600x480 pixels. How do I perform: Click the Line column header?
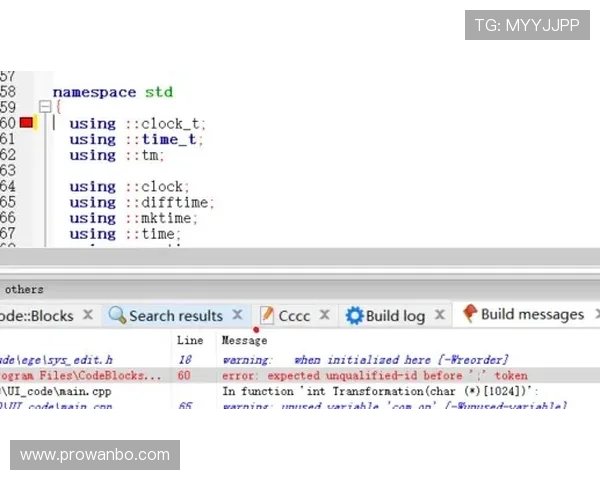[x=190, y=340]
